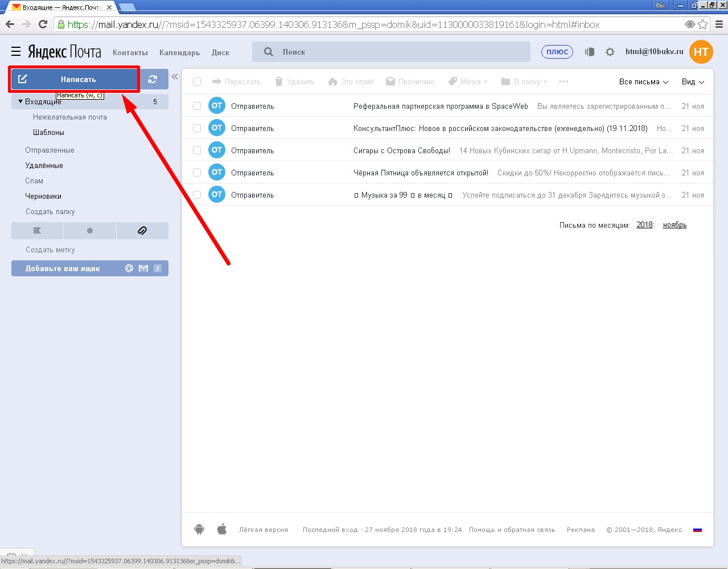Bookmark the page with the star icon
The image size is (728, 569).
click(703, 24)
